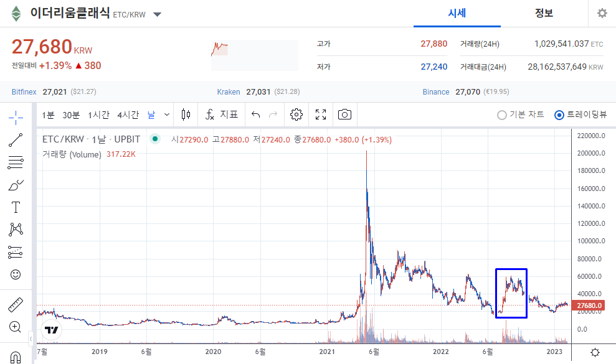Image resolution: width=616 pixels, height=364 pixels.
Task: Click the Ethereum Classic coin logo
Action: pos(16,14)
